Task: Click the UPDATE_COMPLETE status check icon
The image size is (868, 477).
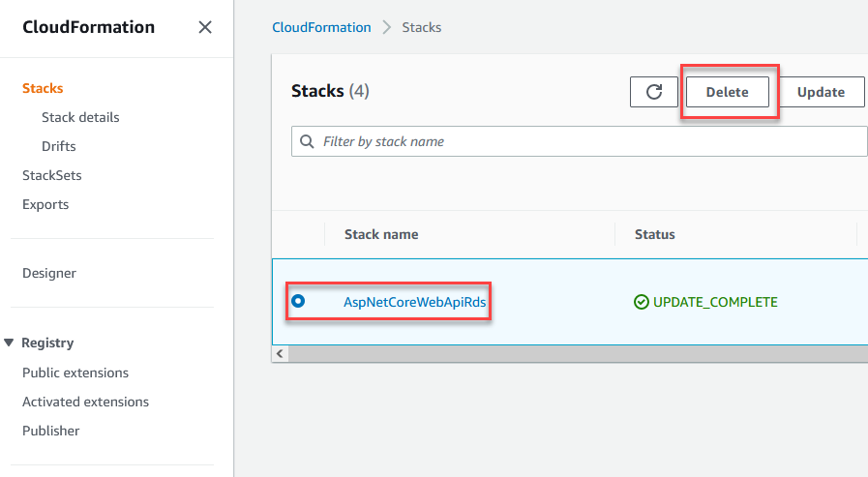Action: point(641,302)
